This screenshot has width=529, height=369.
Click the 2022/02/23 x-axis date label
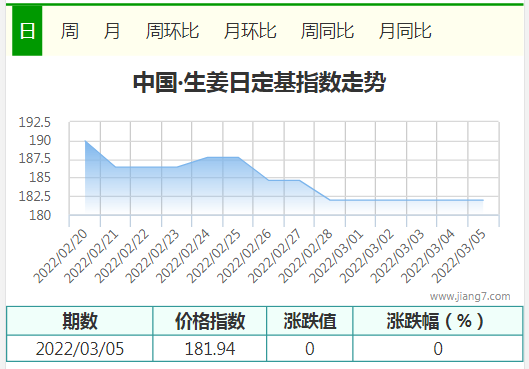tap(152, 256)
